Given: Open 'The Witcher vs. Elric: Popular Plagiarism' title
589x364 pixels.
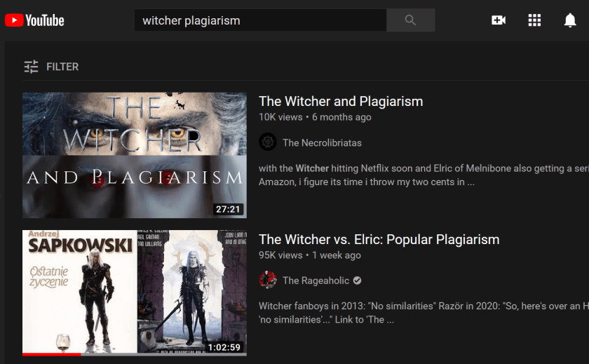Looking at the screenshot, I should (379, 239).
